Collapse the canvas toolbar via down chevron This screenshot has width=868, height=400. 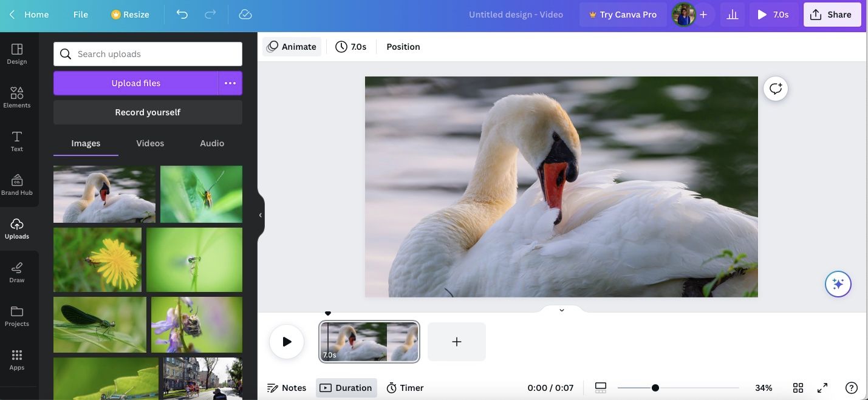point(561,310)
